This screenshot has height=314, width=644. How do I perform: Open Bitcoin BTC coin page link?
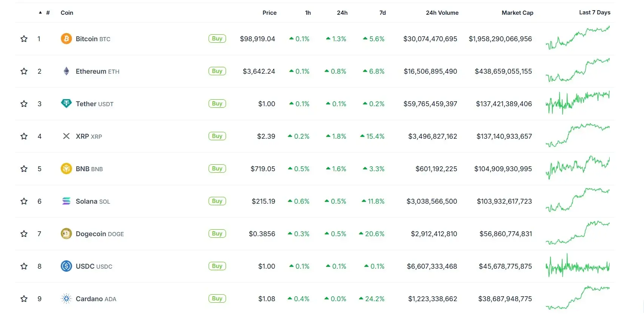click(93, 39)
